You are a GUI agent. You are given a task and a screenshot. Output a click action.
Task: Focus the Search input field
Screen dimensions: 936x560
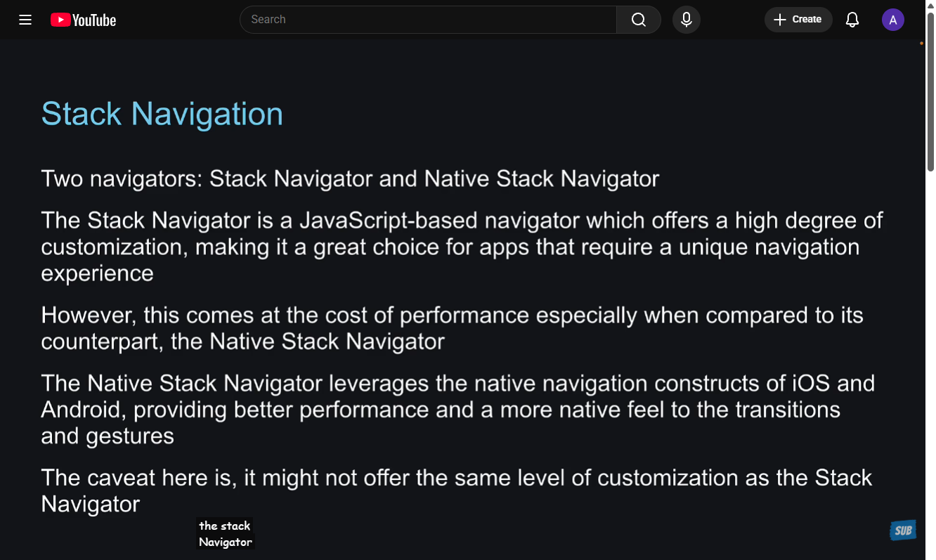coord(429,20)
